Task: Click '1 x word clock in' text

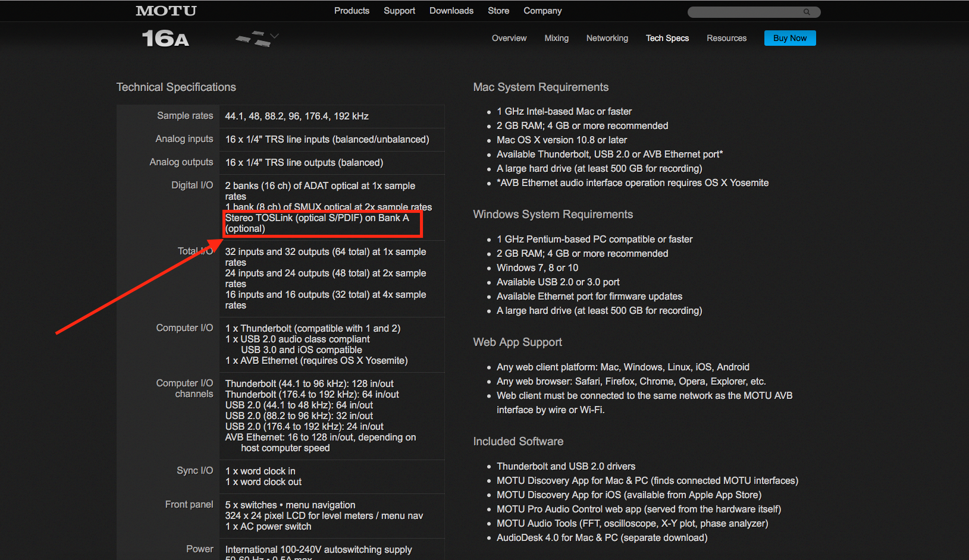Action: click(261, 471)
